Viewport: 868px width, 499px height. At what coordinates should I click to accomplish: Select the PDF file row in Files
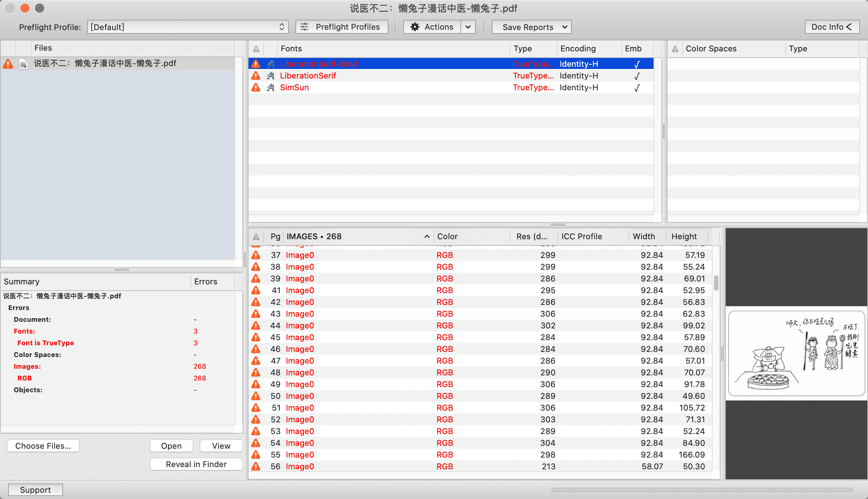click(118, 64)
